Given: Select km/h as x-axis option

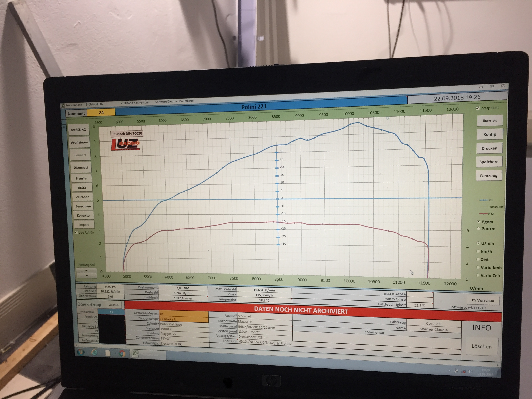Looking at the screenshot, I should [x=478, y=251].
